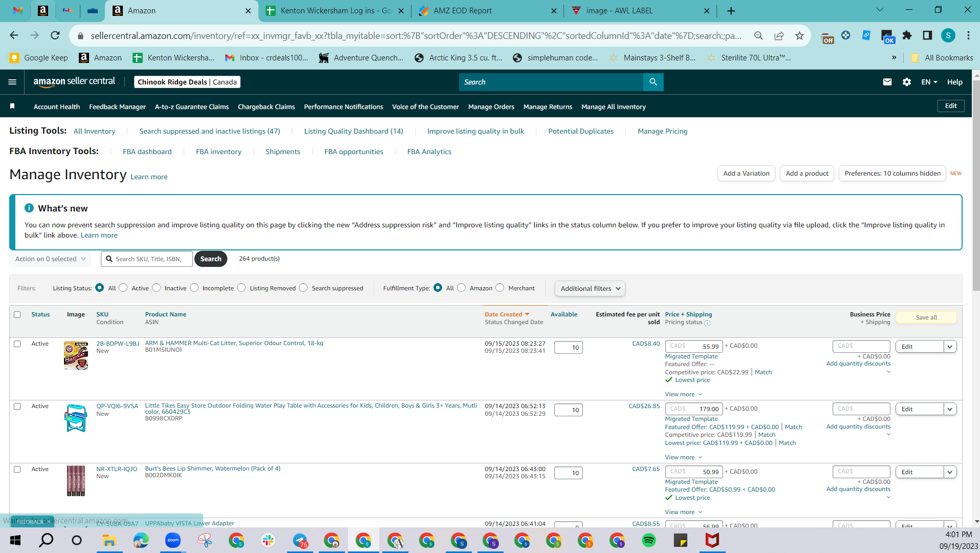The width and height of the screenshot is (980, 553).
Task: Reload the current page
Action: (55, 35)
